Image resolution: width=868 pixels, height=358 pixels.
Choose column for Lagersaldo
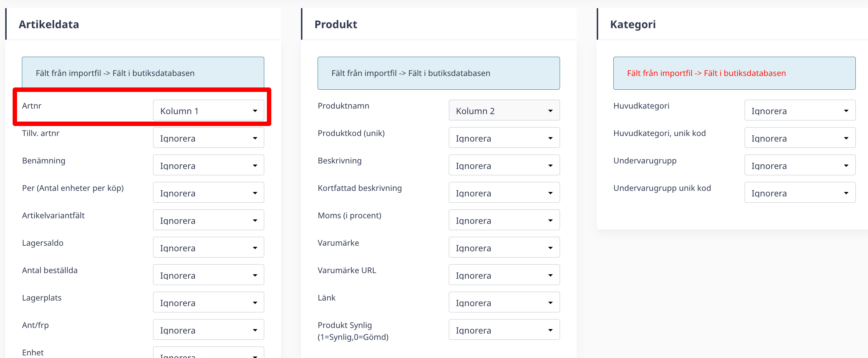click(x=208, y=247)
